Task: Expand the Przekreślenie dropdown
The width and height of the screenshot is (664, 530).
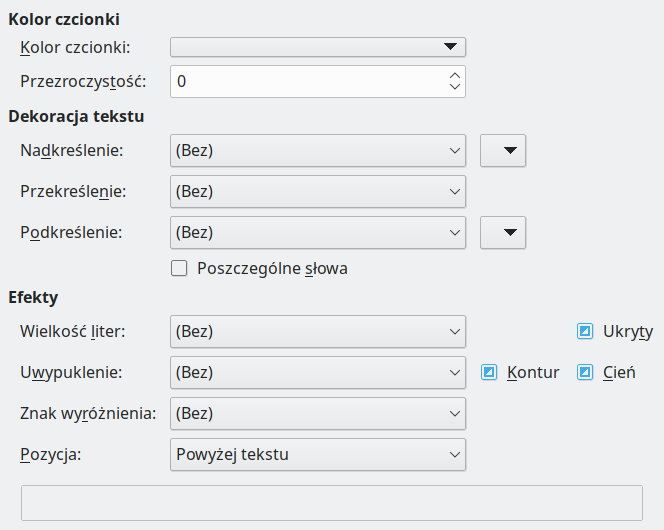Action: (318, 191)
